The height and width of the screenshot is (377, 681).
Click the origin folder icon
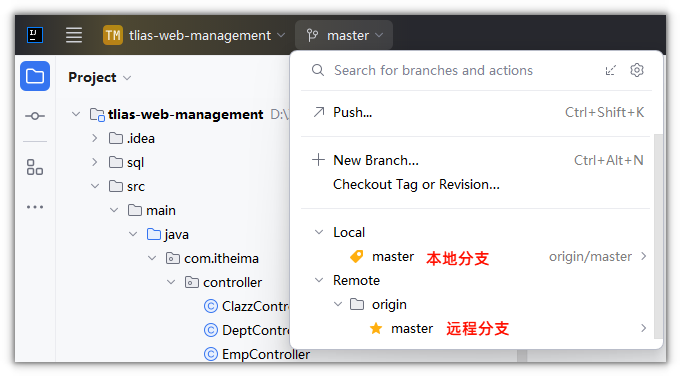[357, 304]
